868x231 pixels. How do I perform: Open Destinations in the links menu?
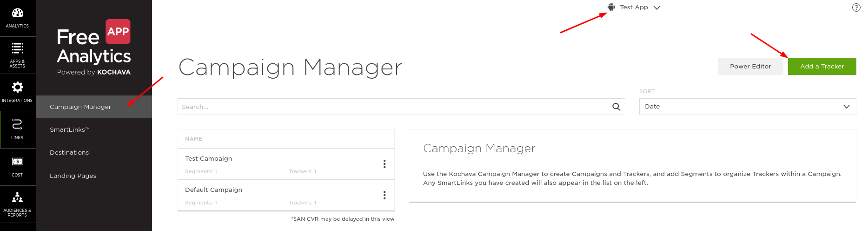point(69,153)
